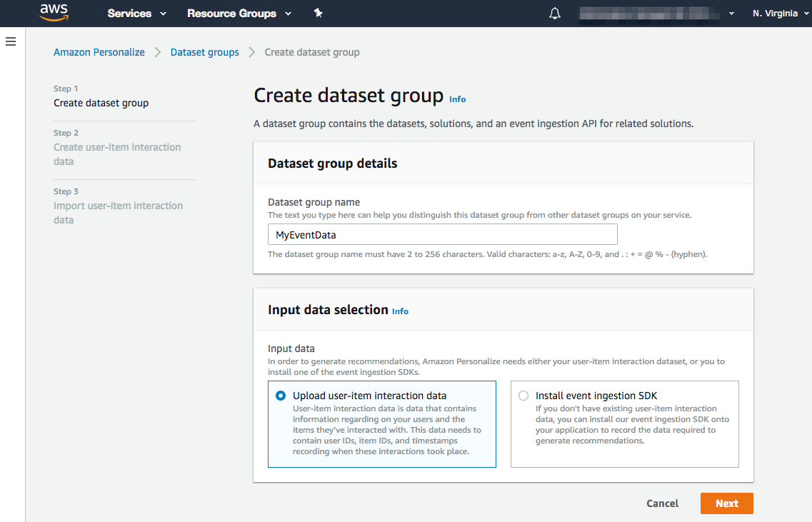Viewport: 812px width, 522px height.
Task: Select Step 1 Create dataset group
Action: [x=101, y=103]
